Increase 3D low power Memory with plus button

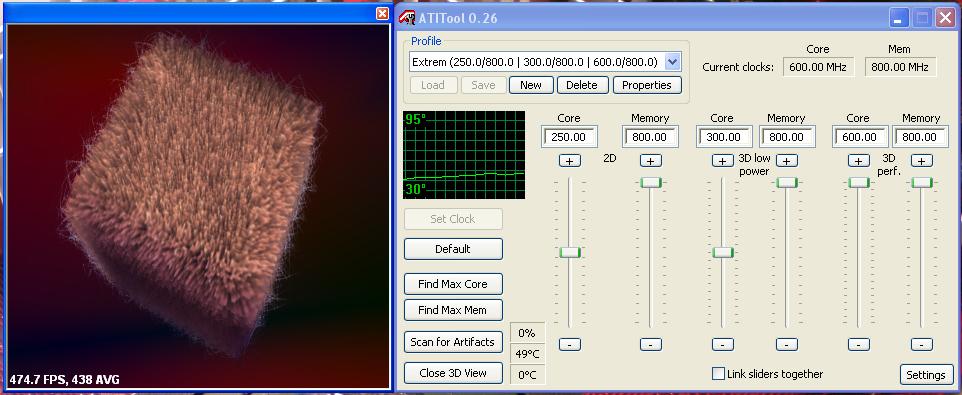click(787, 161)
